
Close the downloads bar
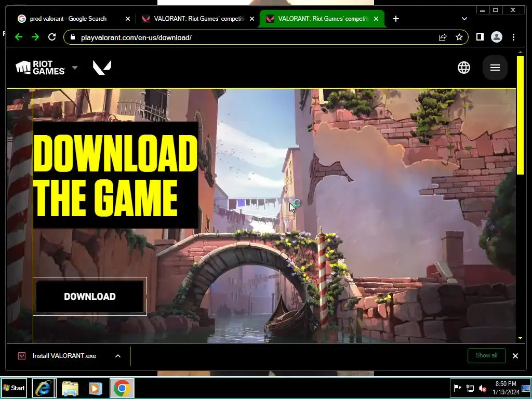[515, 356]
